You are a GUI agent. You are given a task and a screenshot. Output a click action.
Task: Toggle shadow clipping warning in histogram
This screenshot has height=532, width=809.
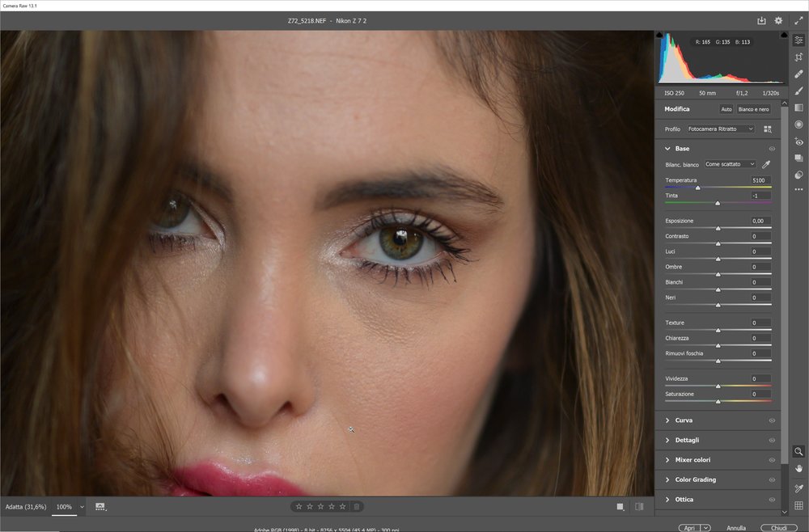click(659, 35)
